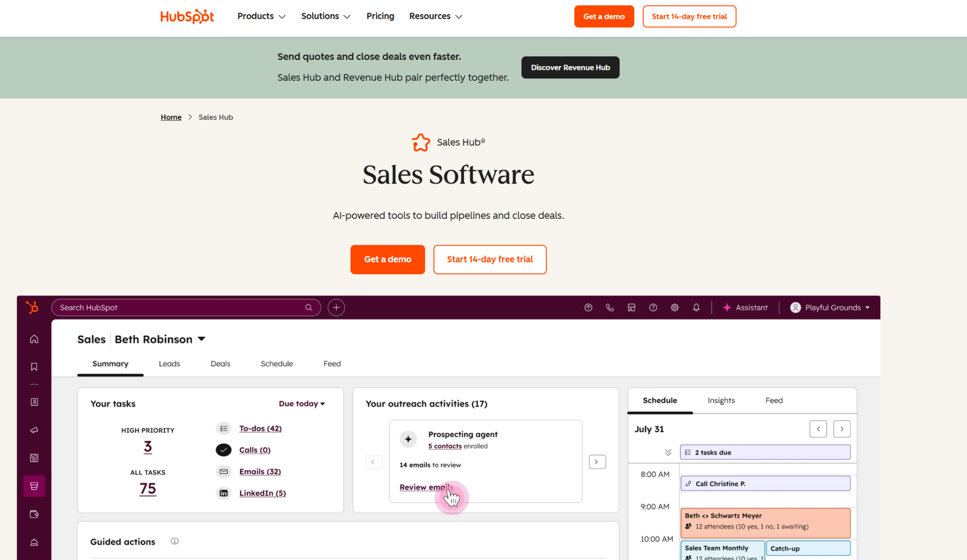Click the magnifier icon in search bar
This screenshot has height=560, width=967.
click(309, 308)
